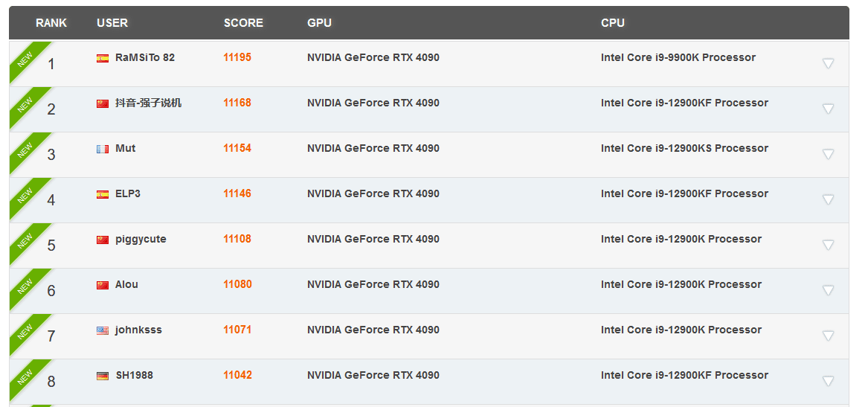
Task: Expand the SH1988 row details triangle
Action: (x=828, y=381)
